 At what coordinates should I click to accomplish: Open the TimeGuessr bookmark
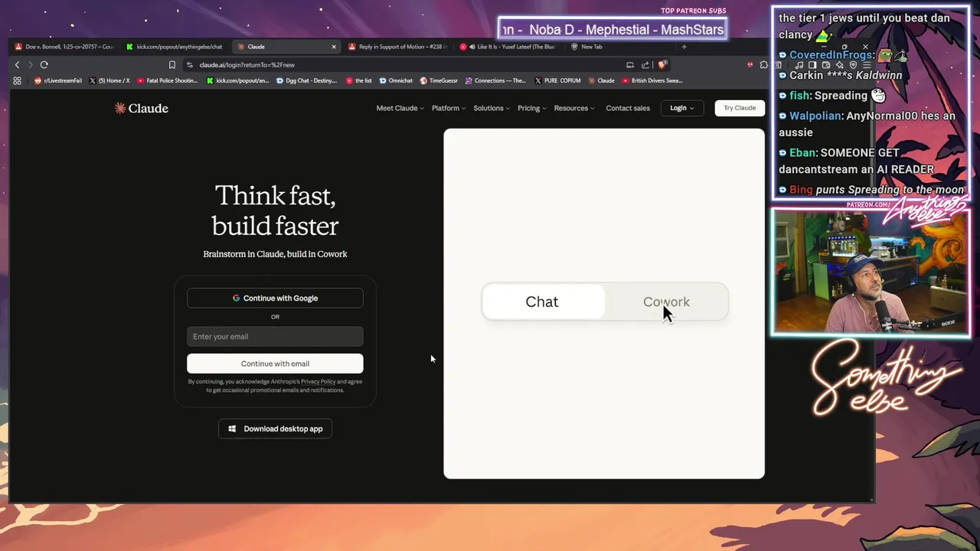[x=439, y=80]
